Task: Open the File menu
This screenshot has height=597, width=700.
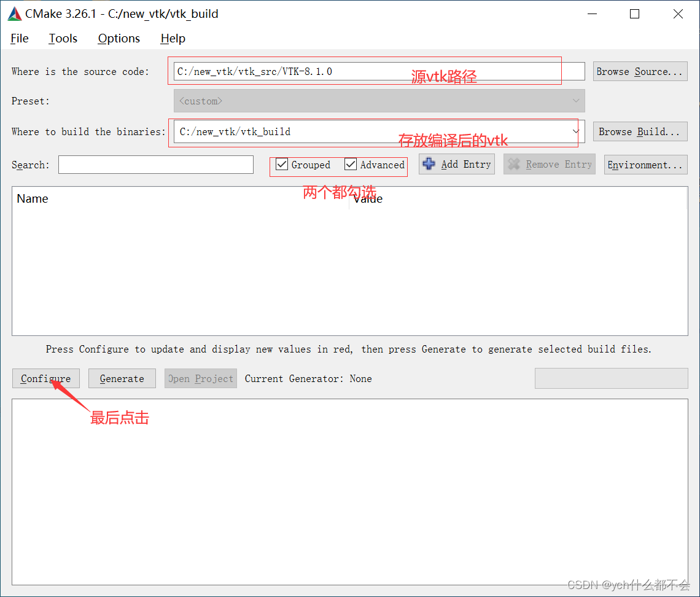Action: coord(19,38)
